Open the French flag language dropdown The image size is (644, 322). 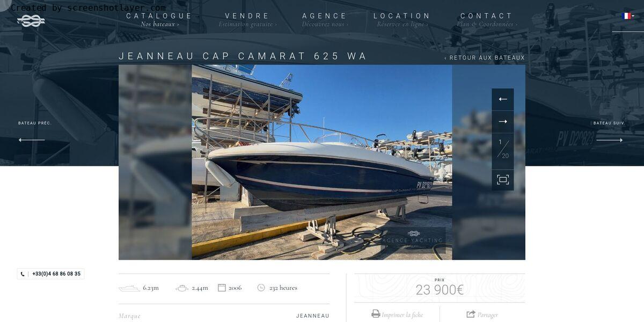628,16
